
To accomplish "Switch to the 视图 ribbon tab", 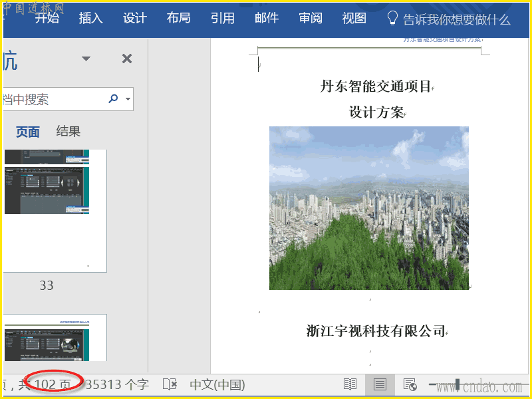I will pyautogui.click(x=354, y=18).
